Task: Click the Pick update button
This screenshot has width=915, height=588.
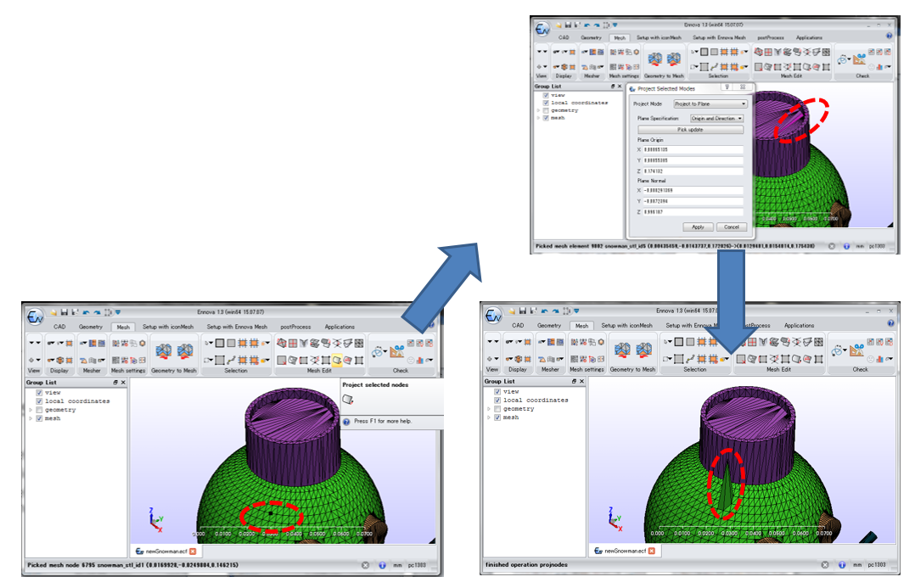Action: 690,130
